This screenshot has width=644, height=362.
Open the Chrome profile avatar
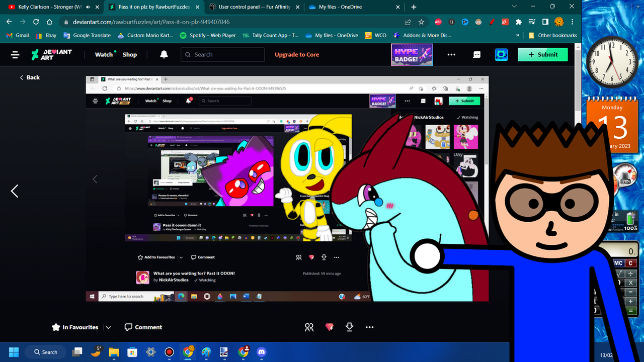[559, 22]
